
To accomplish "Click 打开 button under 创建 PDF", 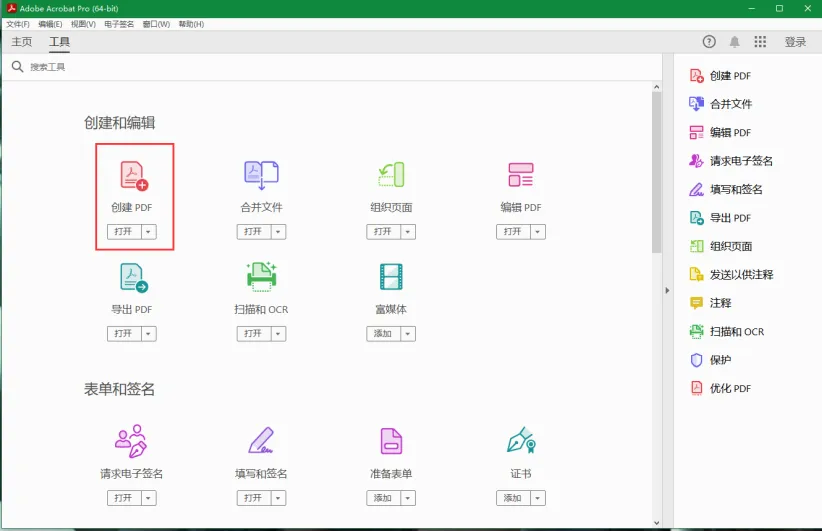I will [124, 232].
